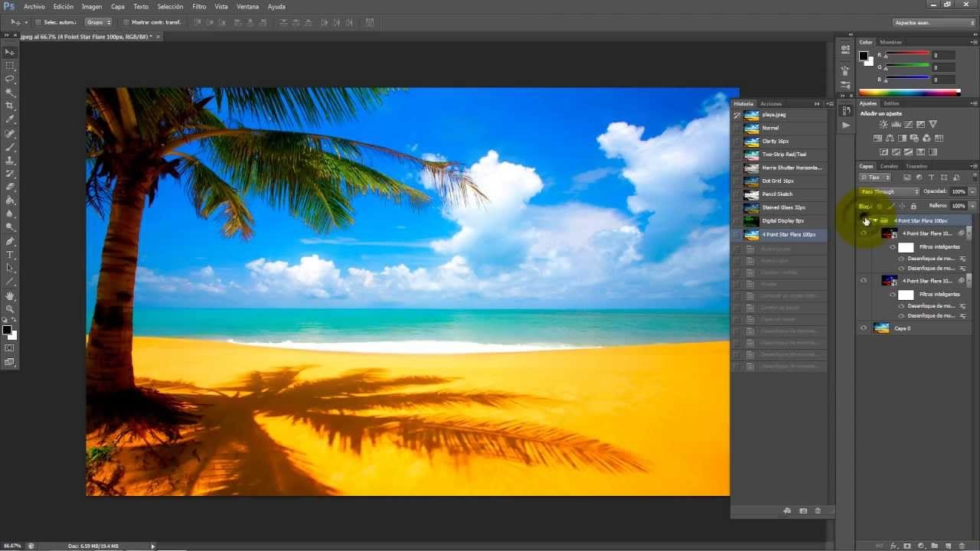Screen dimensions: 980x551
Task: Open the Opacidad value dropdown arrow
Action: click(x=972, y=191)
